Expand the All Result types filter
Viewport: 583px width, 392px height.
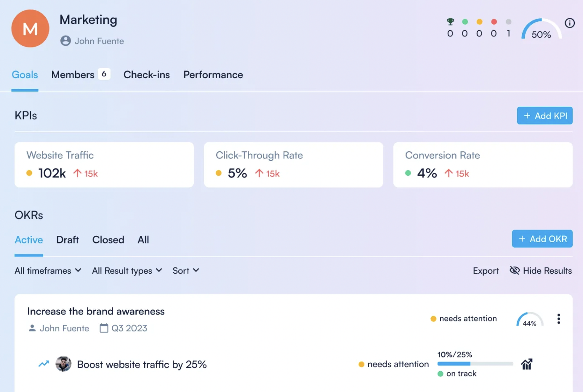point(126,271)
